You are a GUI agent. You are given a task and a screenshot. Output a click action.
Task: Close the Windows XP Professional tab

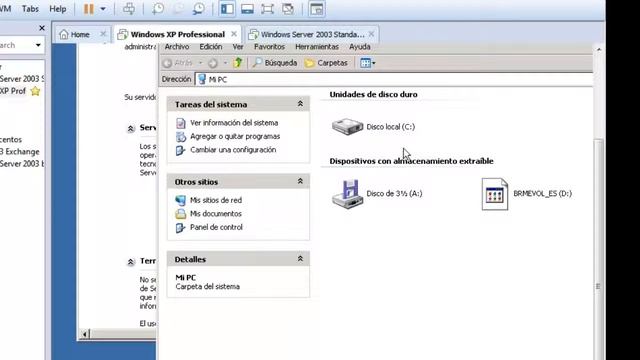click(x=234, y=34)
